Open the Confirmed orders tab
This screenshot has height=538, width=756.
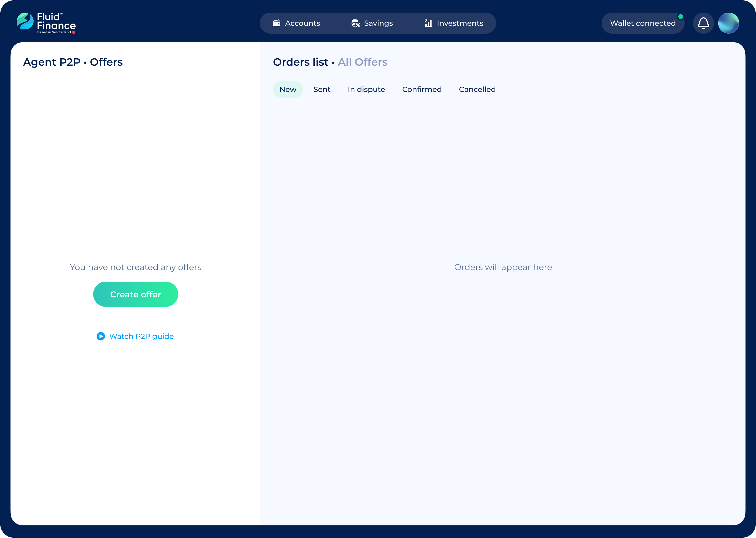(x=422, y=89)
